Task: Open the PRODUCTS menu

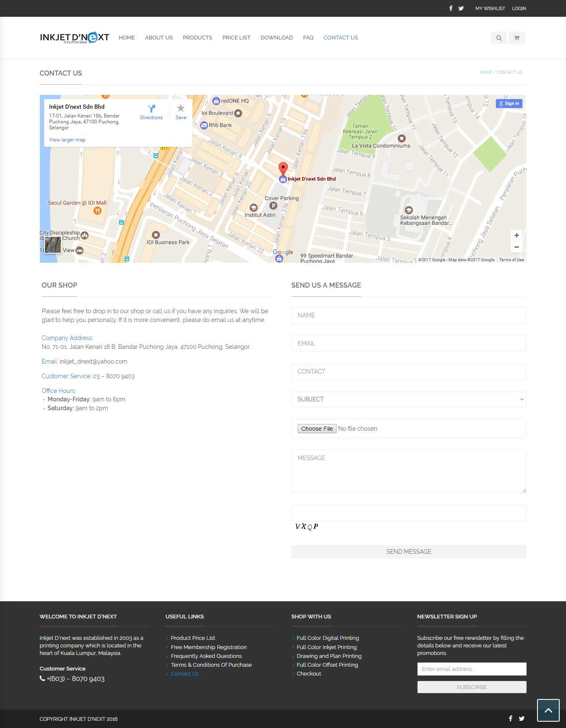Action: tap(197, 38)
